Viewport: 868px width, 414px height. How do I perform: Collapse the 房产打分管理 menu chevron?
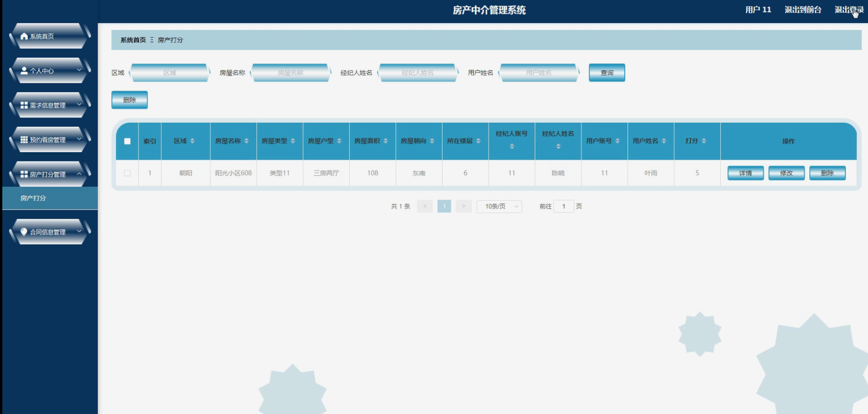[79, 174]
